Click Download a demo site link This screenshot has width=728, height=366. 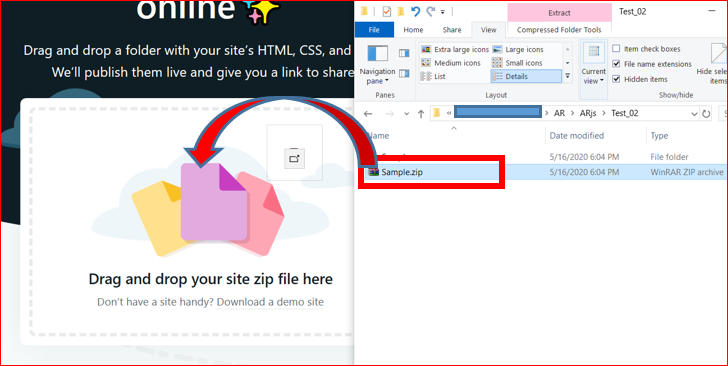coord(270,302)
